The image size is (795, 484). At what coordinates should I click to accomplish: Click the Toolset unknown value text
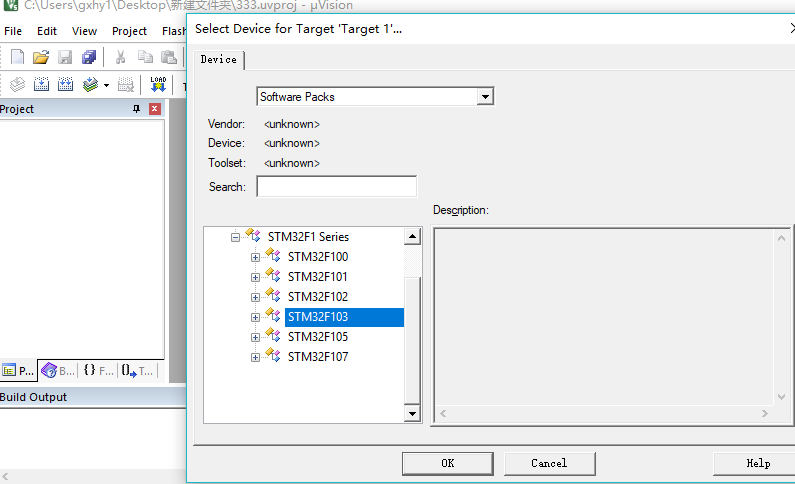[x=292, y=163]
